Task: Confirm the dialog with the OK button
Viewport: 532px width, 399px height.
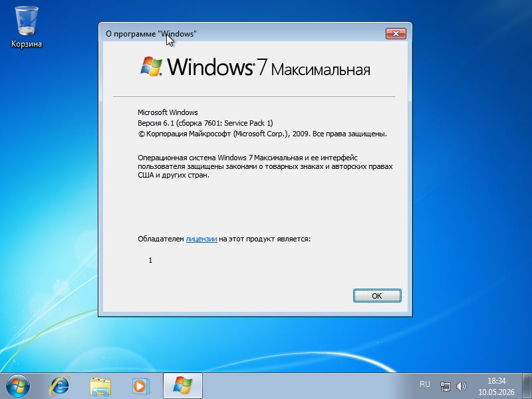Action: coord(377,295)
